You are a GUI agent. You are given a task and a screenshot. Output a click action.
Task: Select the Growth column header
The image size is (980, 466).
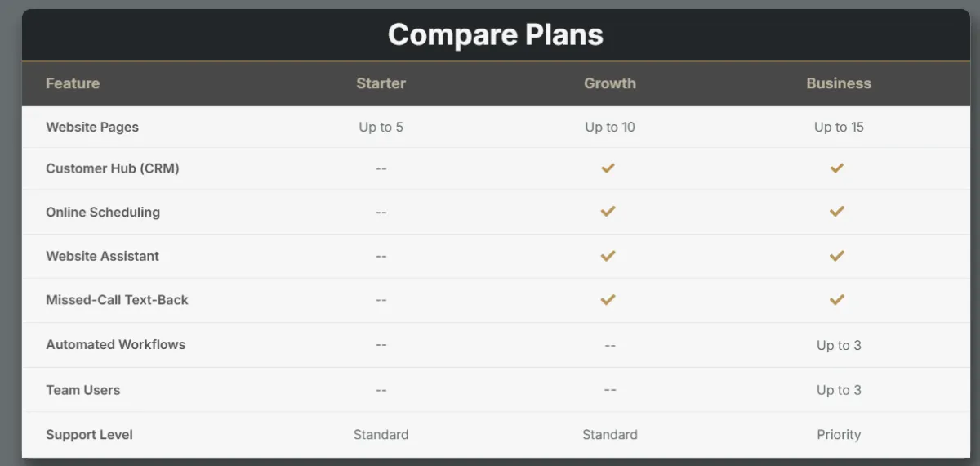610,83
